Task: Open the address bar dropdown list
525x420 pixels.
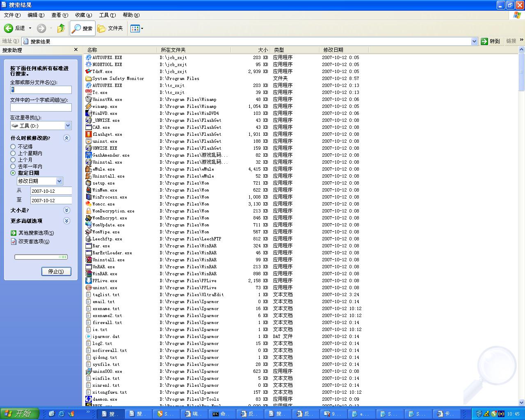Action: [x=475, y=41]
